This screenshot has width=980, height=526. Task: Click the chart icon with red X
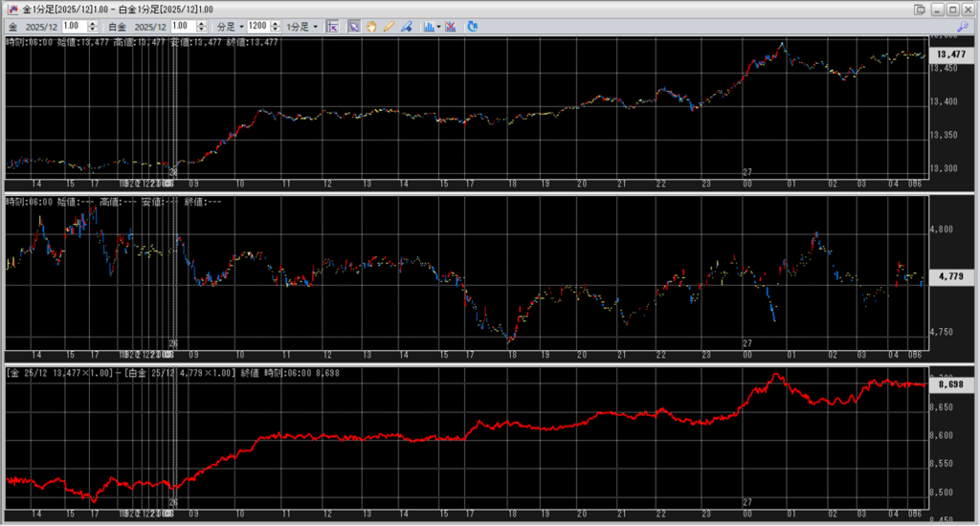(451, 26)
